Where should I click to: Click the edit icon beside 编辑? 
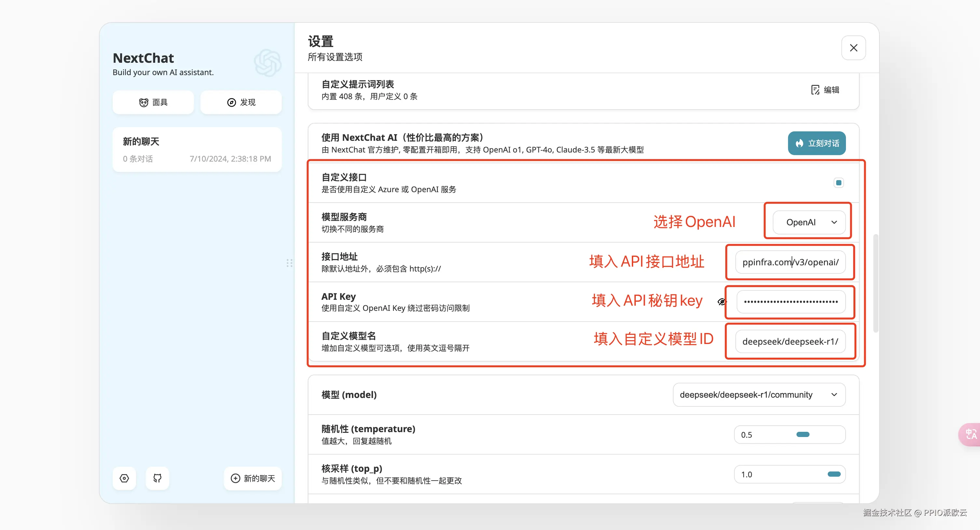pyautogui.click(x=815, y=90)
